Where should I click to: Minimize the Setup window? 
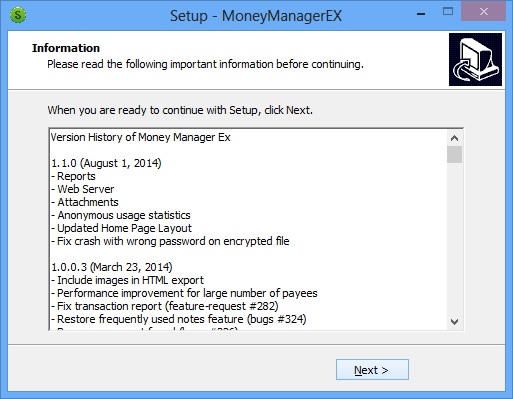[421, 14]
